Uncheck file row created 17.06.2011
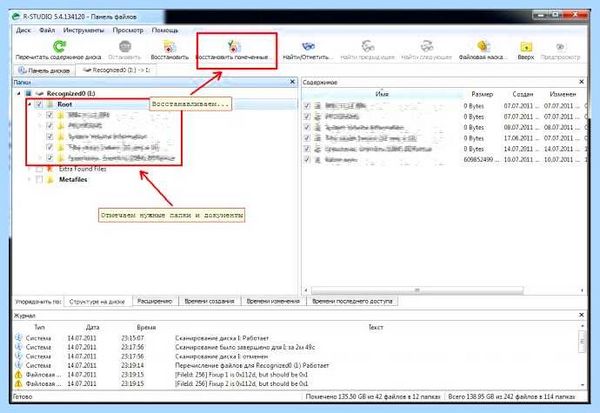The image size is (600, 413). pyautogui.click(x=307, y=138)
